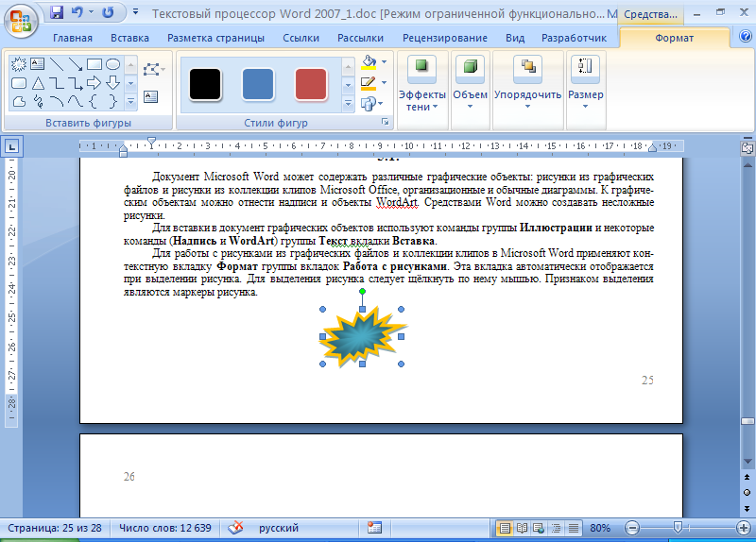Apply Shape Fill paint bucket
Viewport: 756px width, 542px height.
[369, 62]
